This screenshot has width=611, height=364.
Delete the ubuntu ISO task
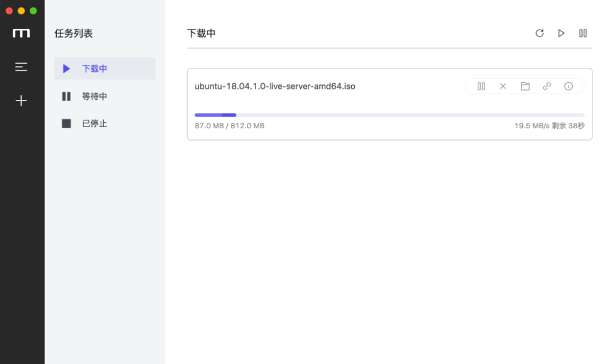[x=503, y=86]
